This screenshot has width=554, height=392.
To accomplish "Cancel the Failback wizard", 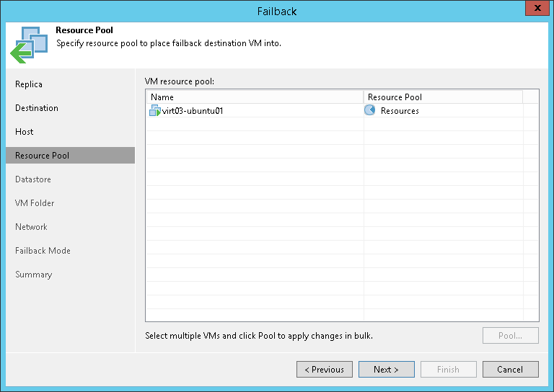I will click(511, 370).
